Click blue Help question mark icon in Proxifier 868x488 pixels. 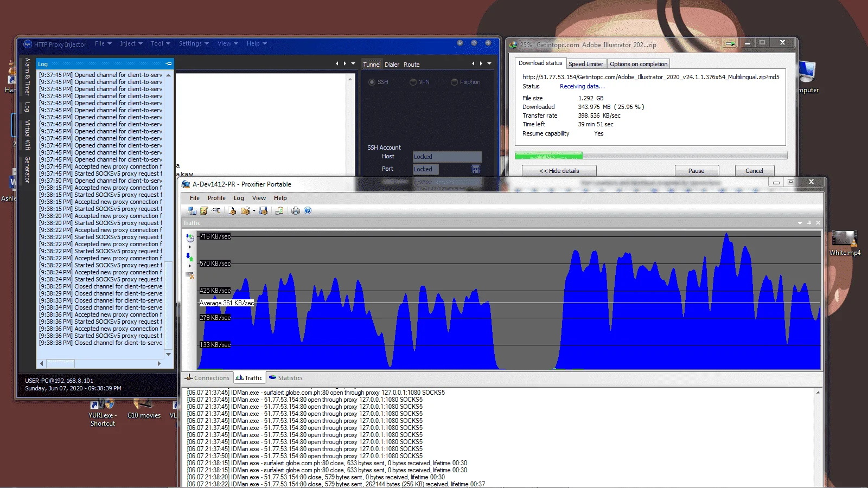[x=308, y=210]
